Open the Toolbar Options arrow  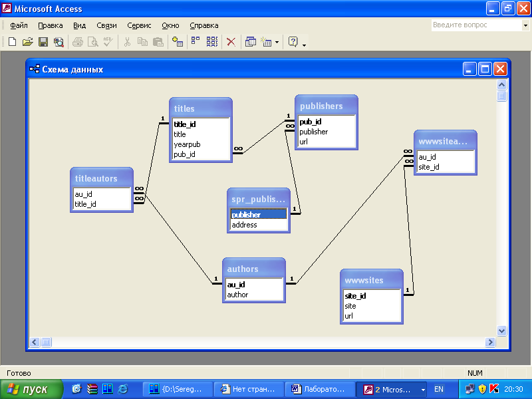(x=304, y=44)
